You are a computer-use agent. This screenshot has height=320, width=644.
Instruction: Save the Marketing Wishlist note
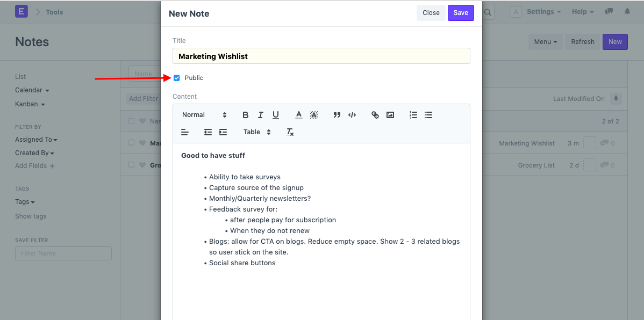pyautogui.click(x=461, y=12)
